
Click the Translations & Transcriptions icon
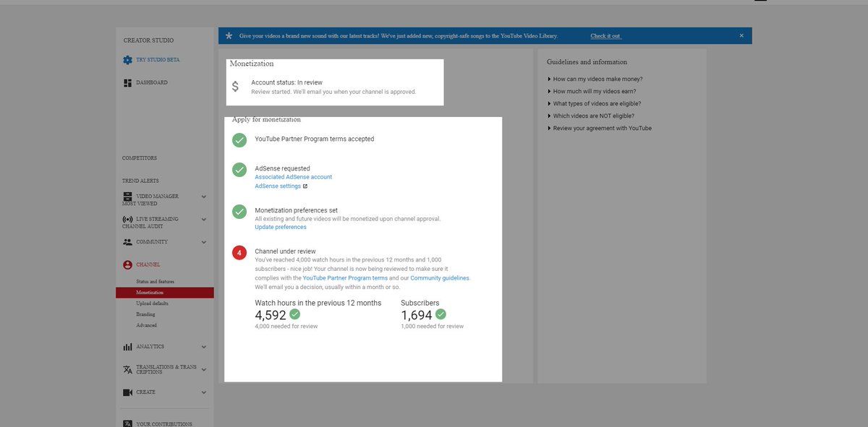coord(127,370)
